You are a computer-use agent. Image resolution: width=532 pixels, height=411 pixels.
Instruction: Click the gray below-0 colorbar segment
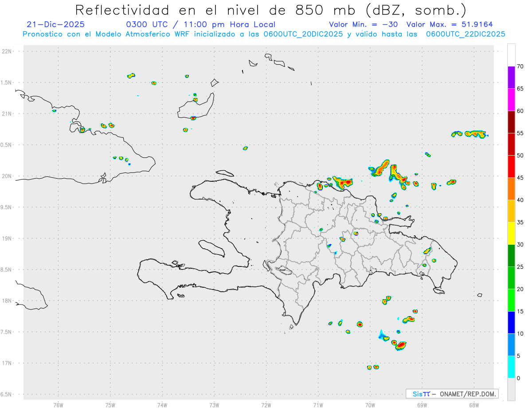(511, 389)
